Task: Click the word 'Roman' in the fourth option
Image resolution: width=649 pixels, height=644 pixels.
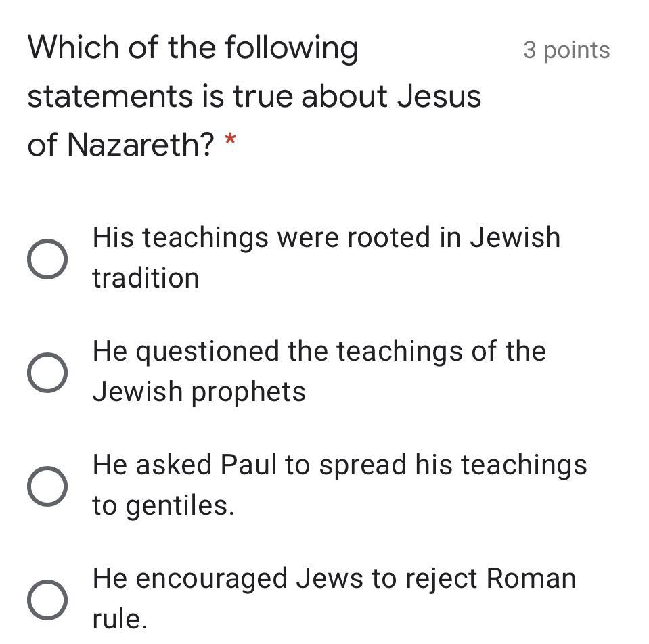Action: tap(531, 579)
